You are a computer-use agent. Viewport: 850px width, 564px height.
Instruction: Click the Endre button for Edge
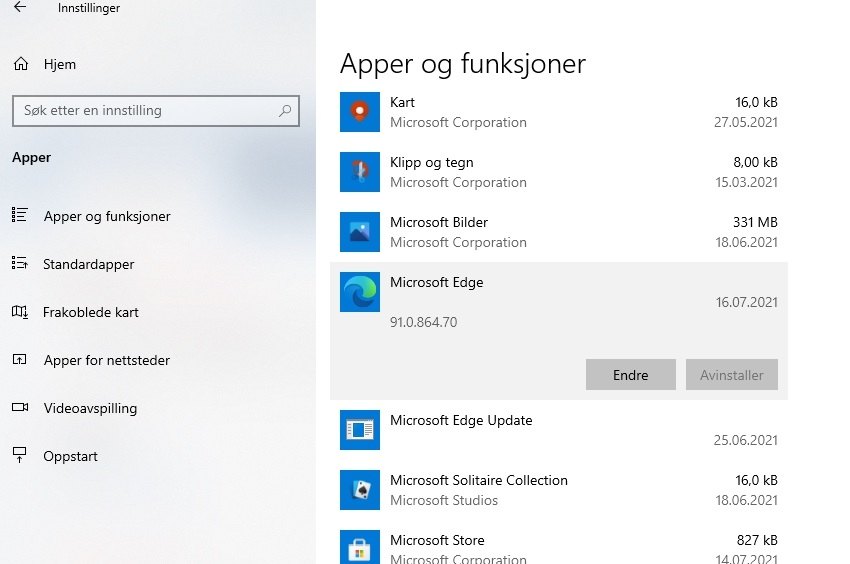(630, 375)
